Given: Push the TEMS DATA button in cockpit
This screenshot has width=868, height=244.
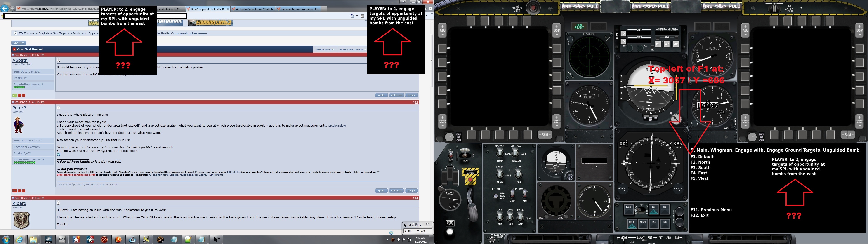Looking at the screenshot, I should pos(450,231).
